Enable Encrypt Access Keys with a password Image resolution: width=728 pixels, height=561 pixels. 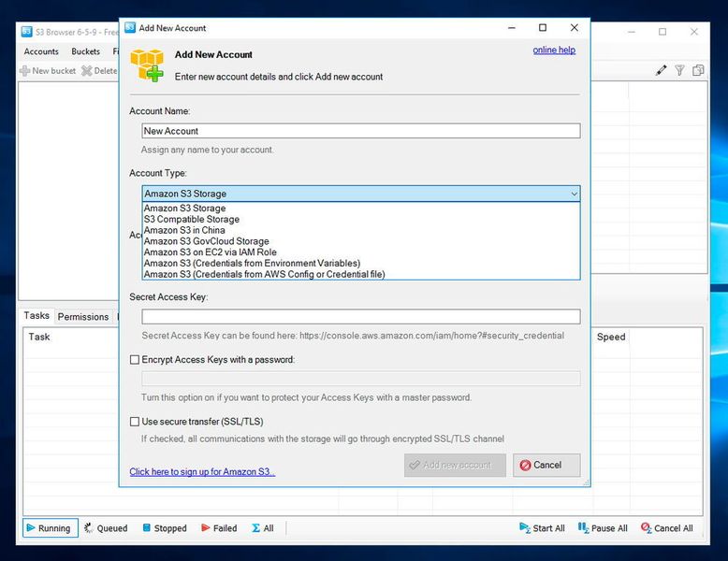tap(135, 360)
